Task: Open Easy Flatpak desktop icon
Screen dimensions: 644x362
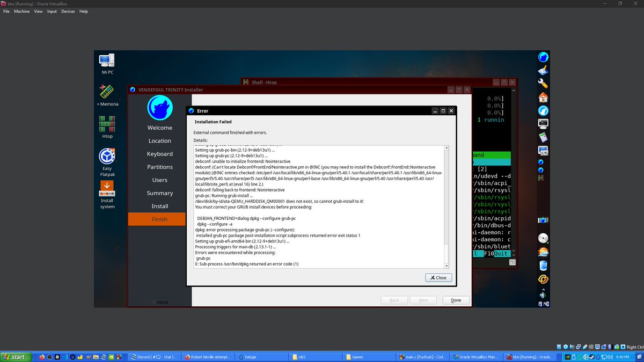Action: pyautogui.click(x=107, y=162)
